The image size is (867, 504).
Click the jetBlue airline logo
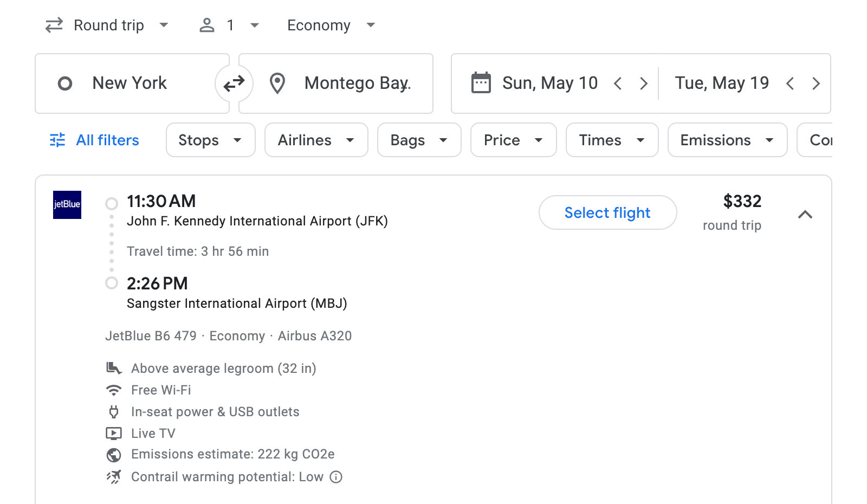coord(67,205)
